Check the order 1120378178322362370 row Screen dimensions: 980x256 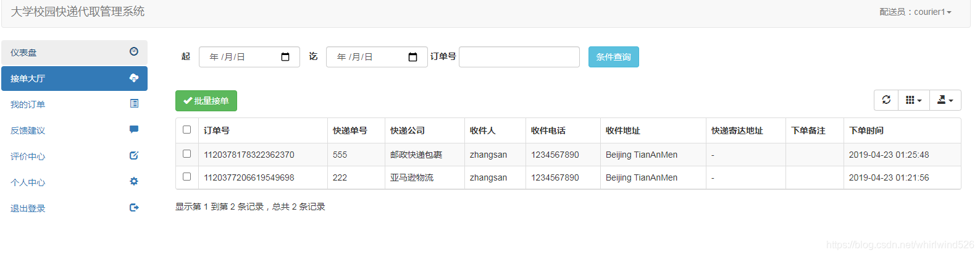pos(187,154)
